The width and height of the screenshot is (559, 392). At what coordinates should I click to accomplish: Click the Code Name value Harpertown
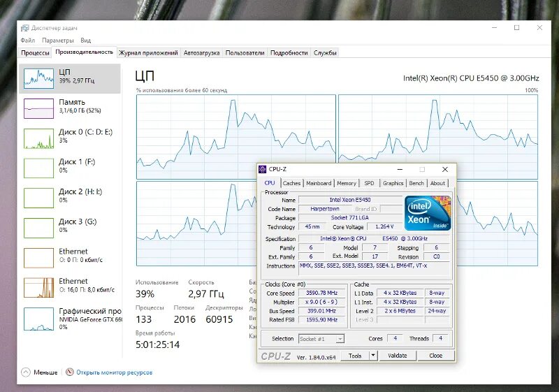tap(324, 209)
